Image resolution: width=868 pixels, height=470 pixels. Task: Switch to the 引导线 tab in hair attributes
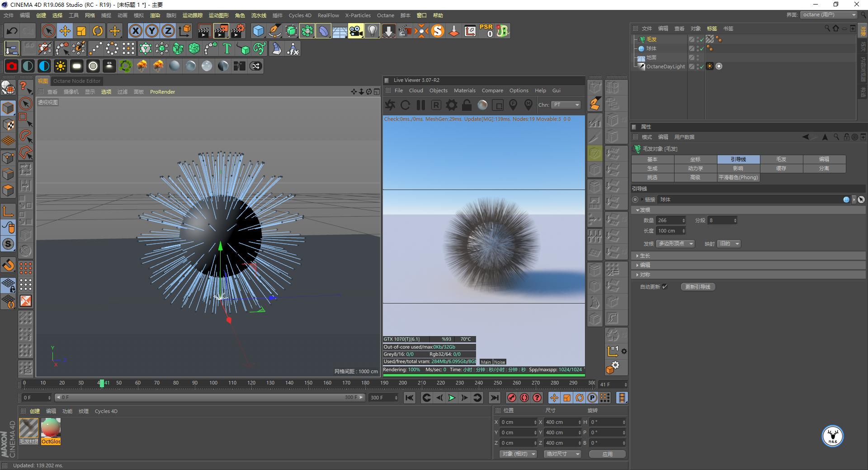[x=738, y=159]
